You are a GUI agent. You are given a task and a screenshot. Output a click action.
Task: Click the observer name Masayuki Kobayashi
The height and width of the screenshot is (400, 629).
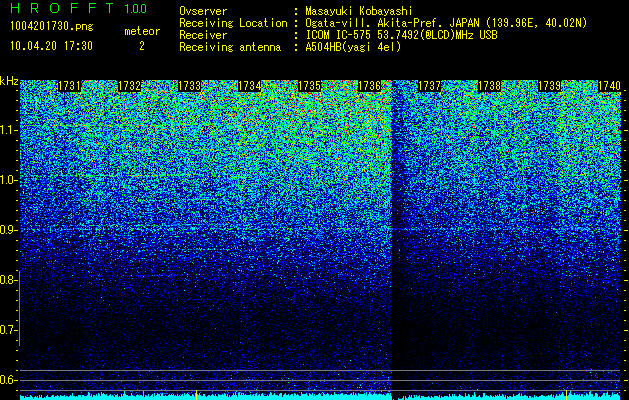tap(359, 11)
